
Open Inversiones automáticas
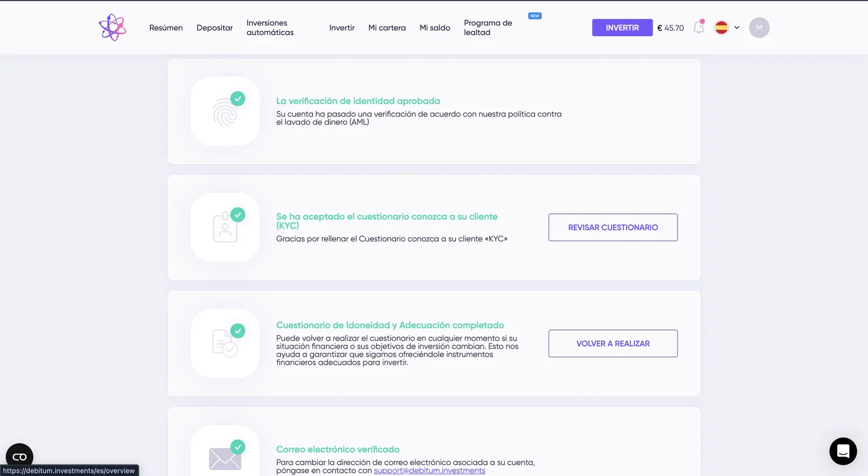pyautogui.click(x=270, y=28)
